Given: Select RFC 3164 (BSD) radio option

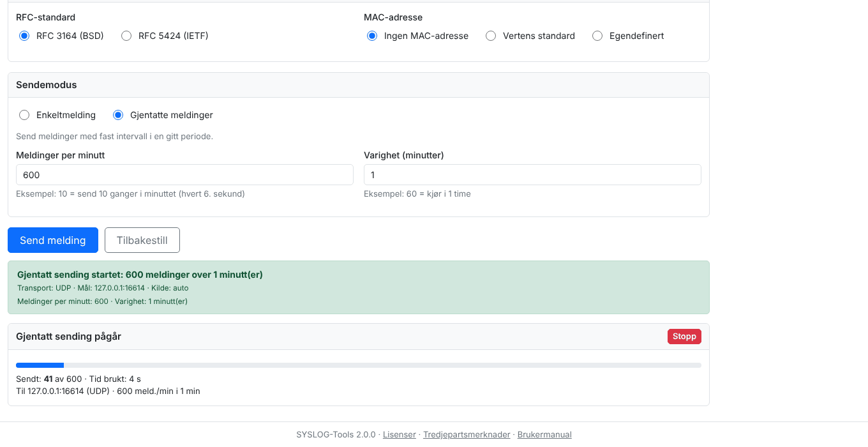Looking at the screenshot, I should click(24, 36).
